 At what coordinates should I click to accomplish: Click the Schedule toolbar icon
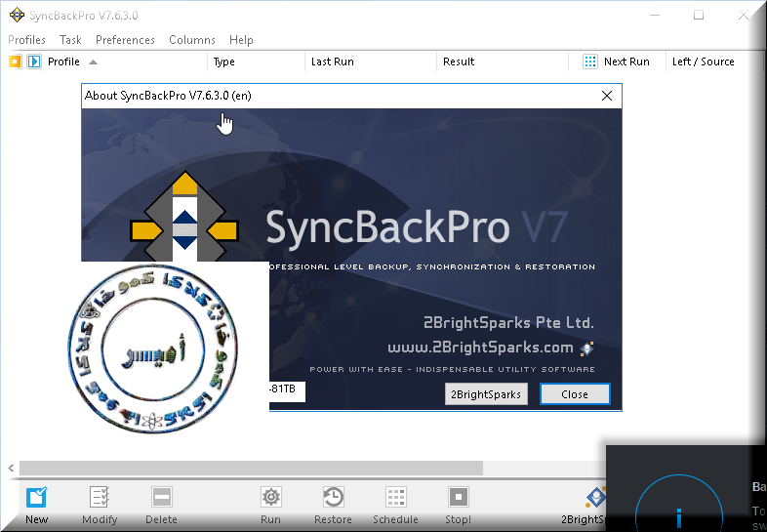[x=396, y=498]
